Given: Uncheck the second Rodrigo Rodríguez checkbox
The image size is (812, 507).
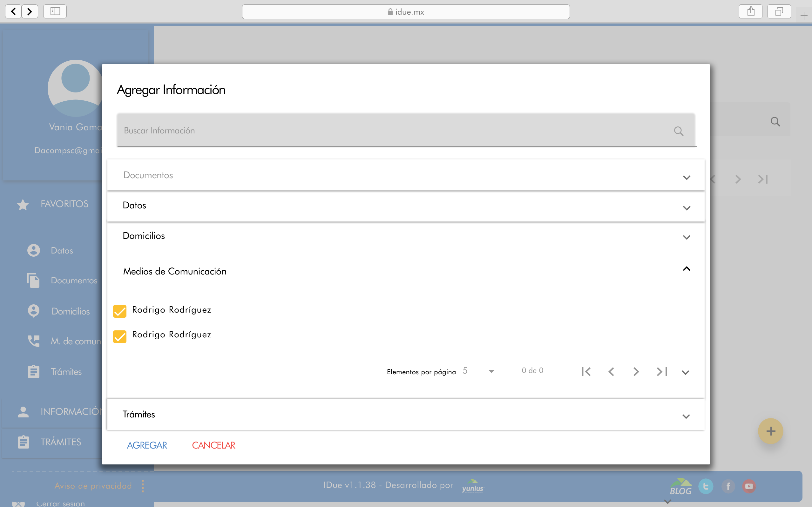Looking at the screenshot, I should (120, 336).
